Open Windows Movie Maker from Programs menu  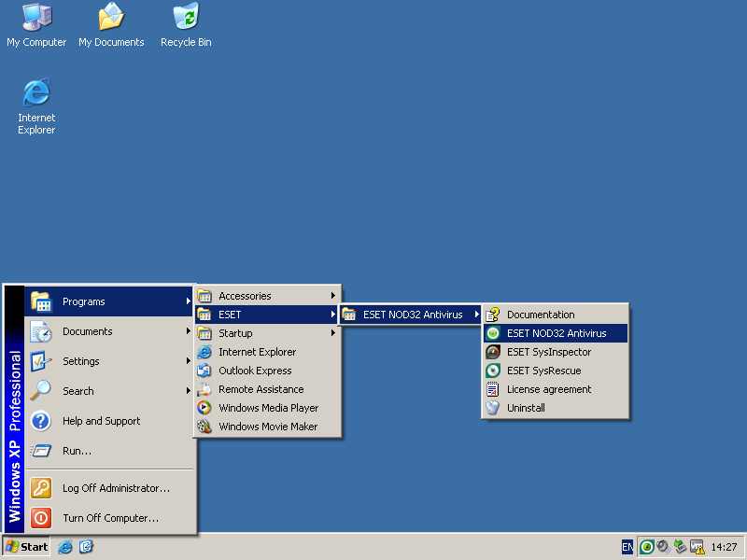tap(268, 427)
